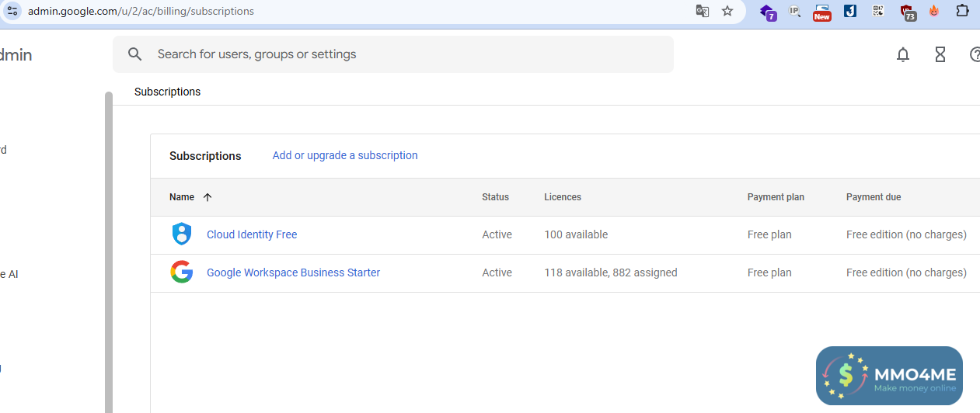Open Google Workspace Business Starter subscription
The height and width of the screenshot is (413, 980).
tap(293, 272)
